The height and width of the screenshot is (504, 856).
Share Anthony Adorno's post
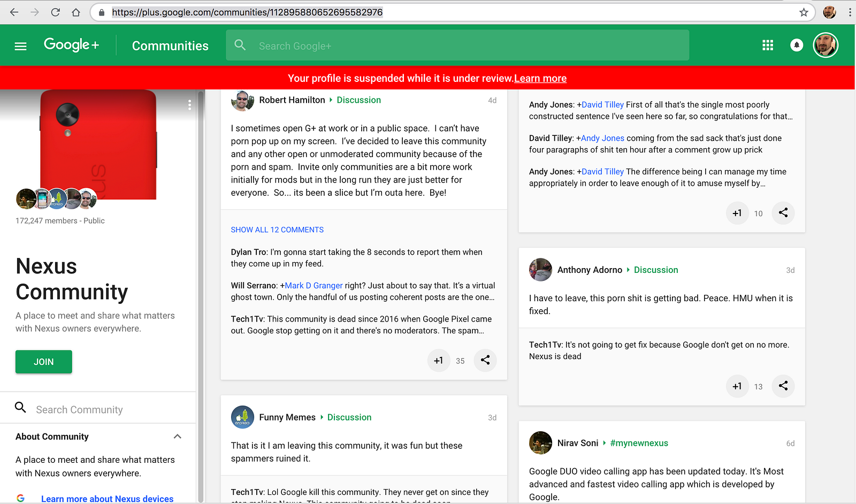coord(783,386)
